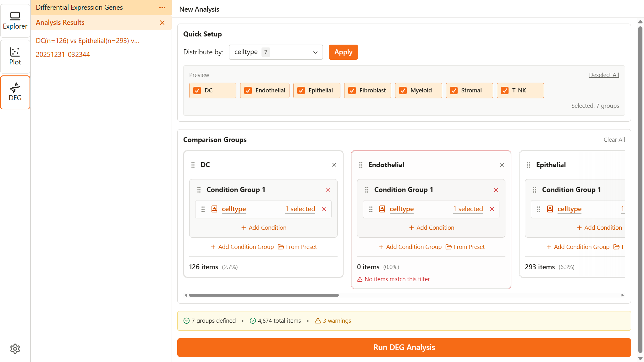Screen dimensions: 644x362
Task: Close the Analysis Results section
Action: (162, 23)
